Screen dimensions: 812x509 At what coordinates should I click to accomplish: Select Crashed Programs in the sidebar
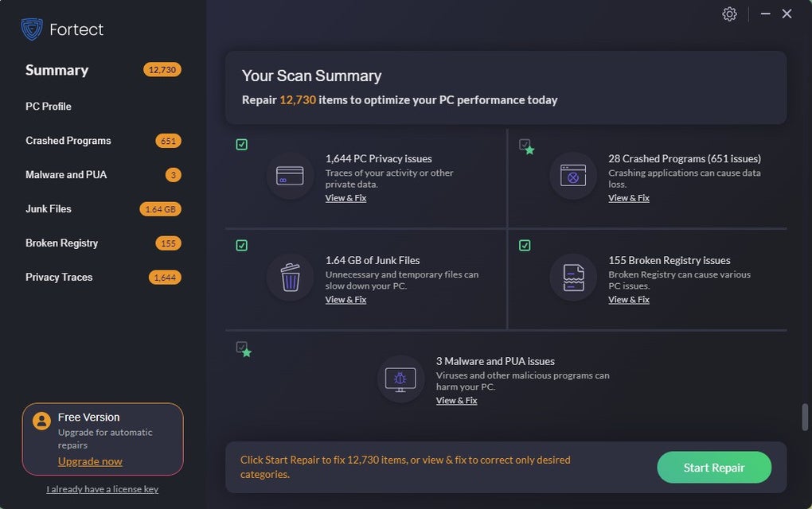click(68, 141)
